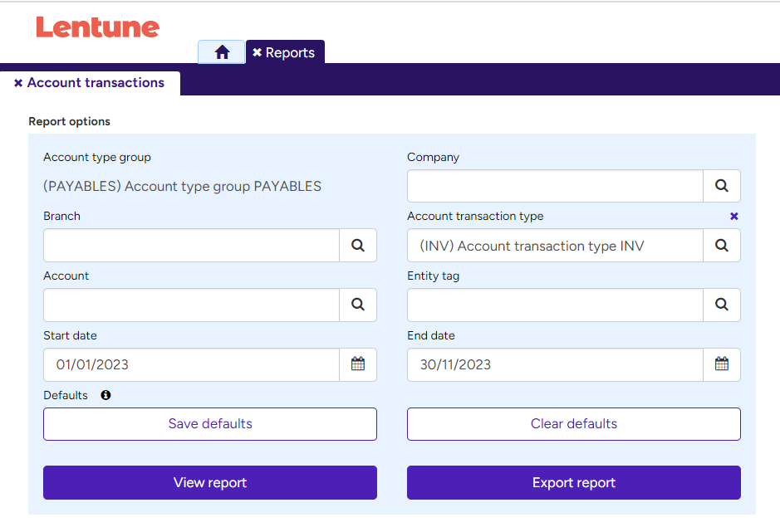The width and height of the screenshot is (780, 532).
Task: Focus the Entity tag input field
Action: 555,305
